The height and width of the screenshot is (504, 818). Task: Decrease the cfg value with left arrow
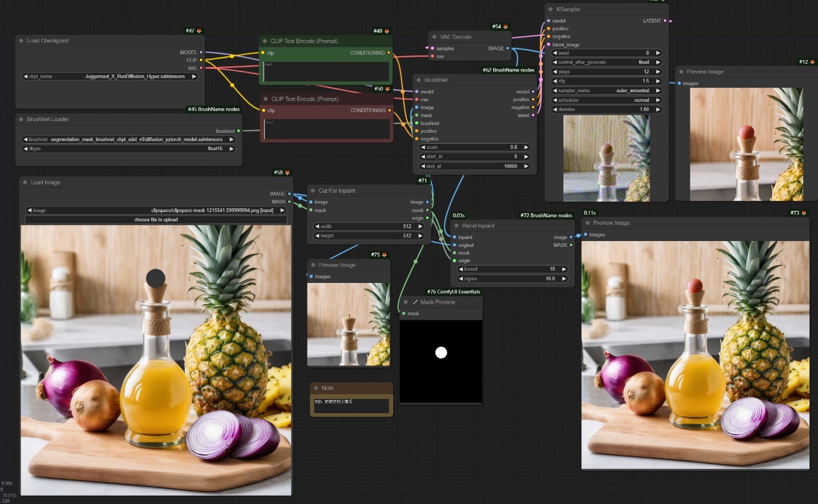tap(555, 81)
